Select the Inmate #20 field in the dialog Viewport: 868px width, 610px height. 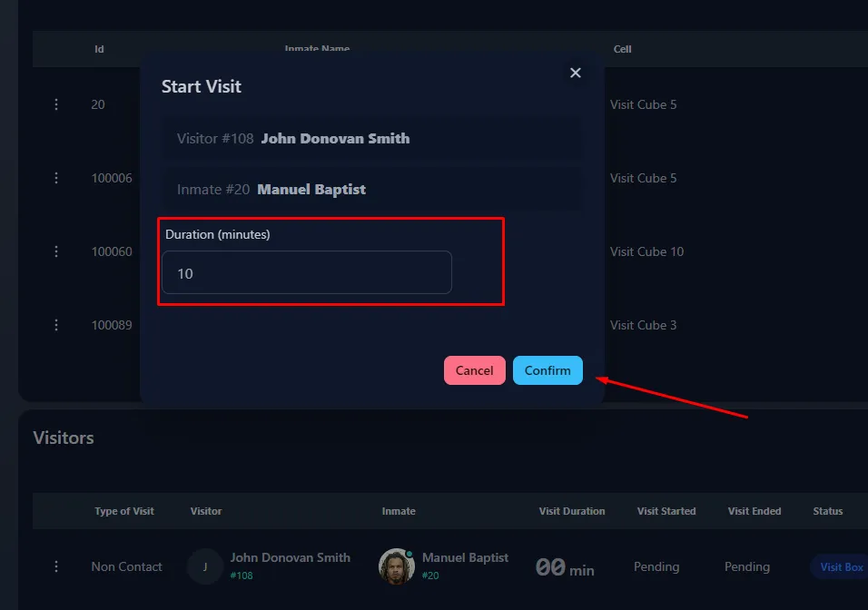[372, 190]
